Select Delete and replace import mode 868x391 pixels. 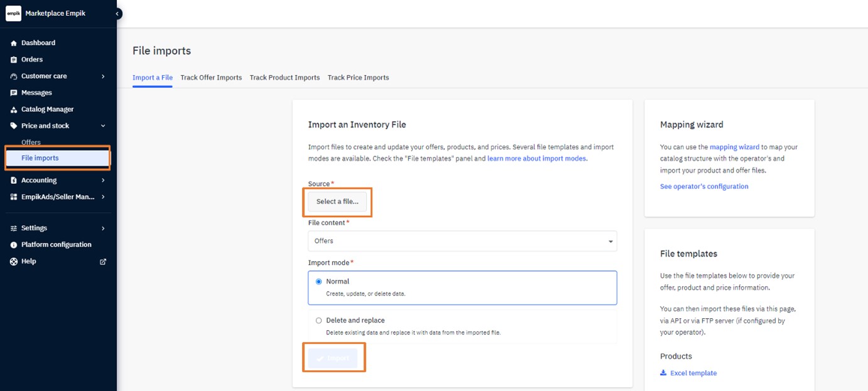click(318, 321)
